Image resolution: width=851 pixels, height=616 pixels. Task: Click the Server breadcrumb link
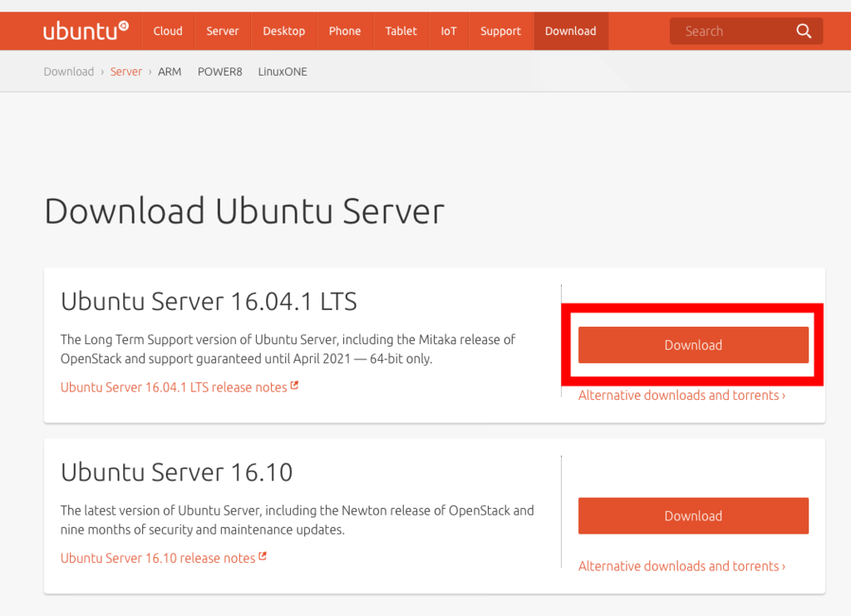[x=126, y=71]
